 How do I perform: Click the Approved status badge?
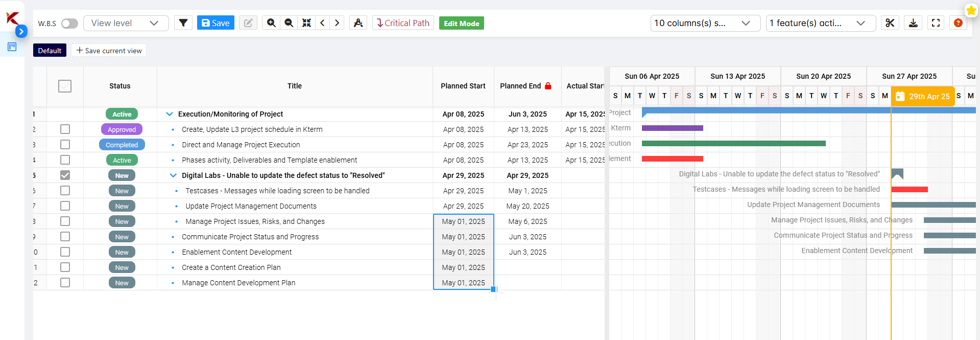point(122,129)
